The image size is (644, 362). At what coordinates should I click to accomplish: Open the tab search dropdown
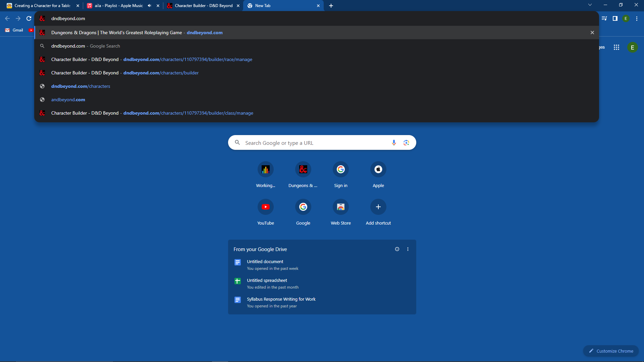point(590,5)
